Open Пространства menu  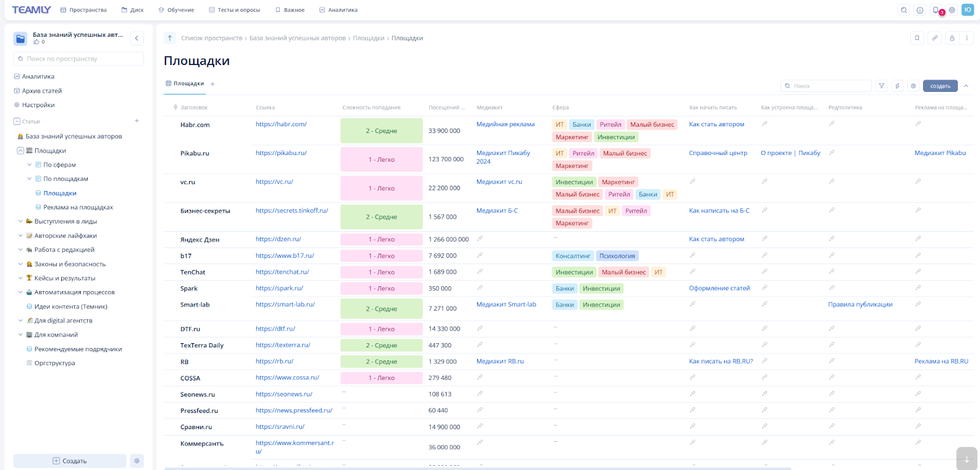click(x=83, y=10)
